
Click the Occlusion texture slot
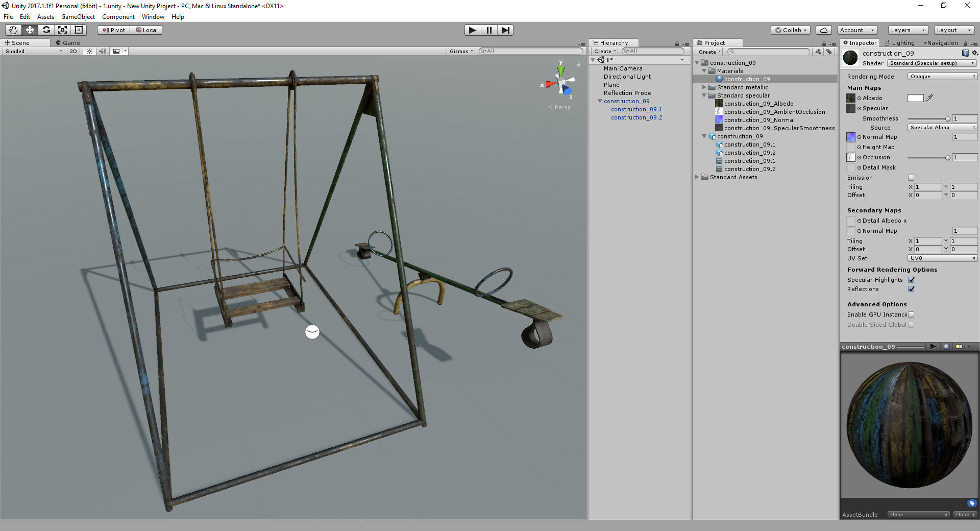(851, 157)
